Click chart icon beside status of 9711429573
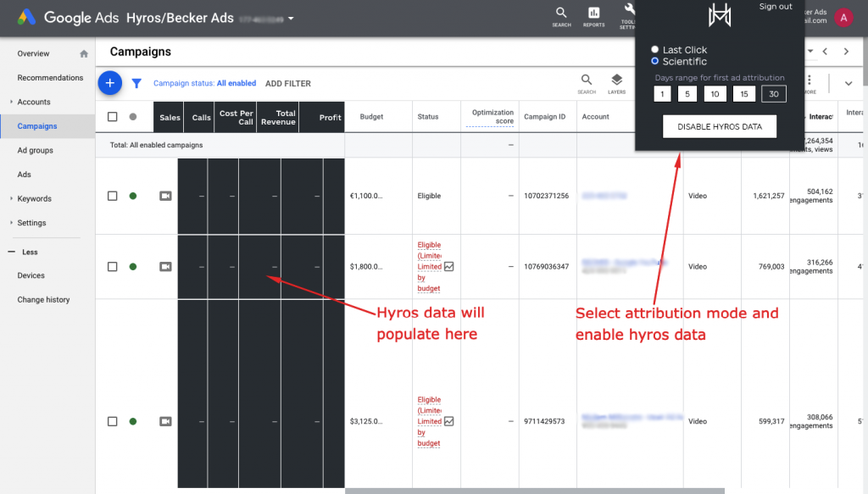 click(x=449, y=421)
